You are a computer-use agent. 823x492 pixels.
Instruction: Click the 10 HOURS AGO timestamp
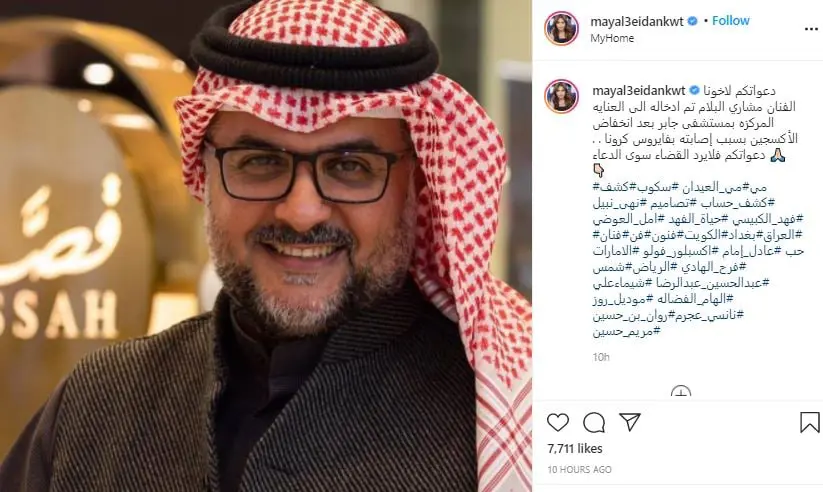point(579,470)
